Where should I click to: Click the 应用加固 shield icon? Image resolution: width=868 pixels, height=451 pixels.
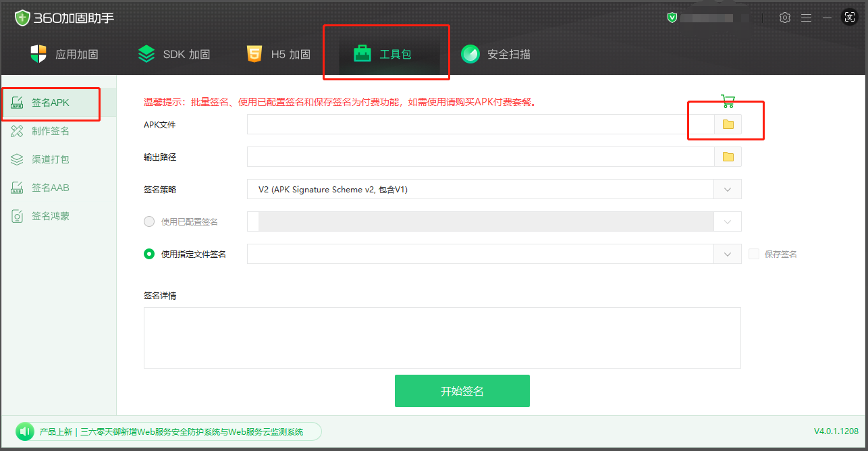tap(39, 54)
